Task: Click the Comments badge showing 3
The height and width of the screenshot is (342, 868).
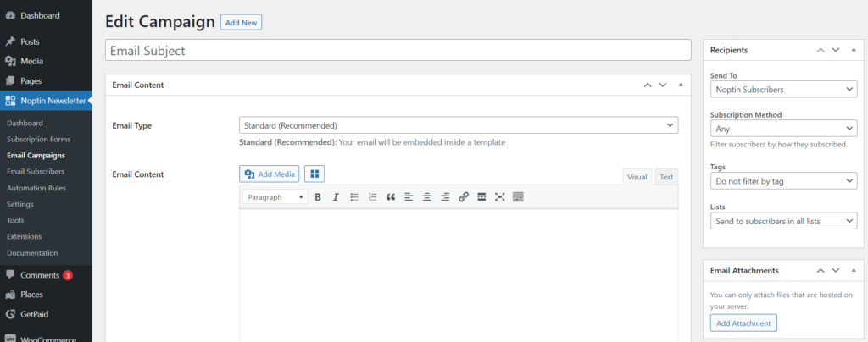Action: tap(68, 275)
